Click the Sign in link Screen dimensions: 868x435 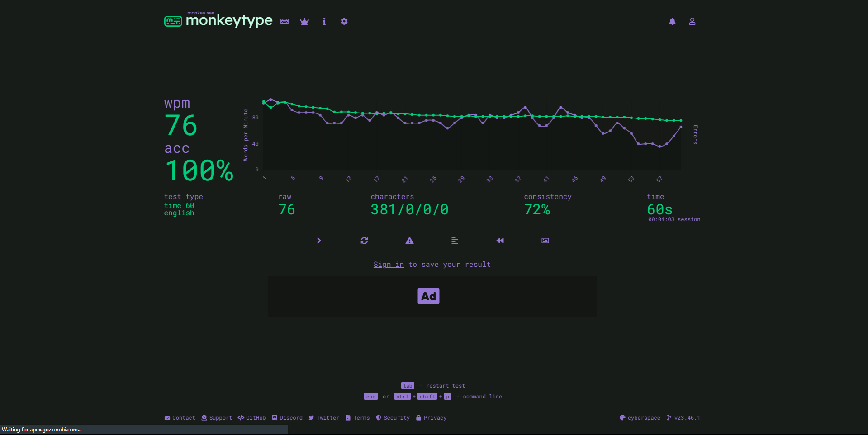pyautogui.click(x=389, y=265)
